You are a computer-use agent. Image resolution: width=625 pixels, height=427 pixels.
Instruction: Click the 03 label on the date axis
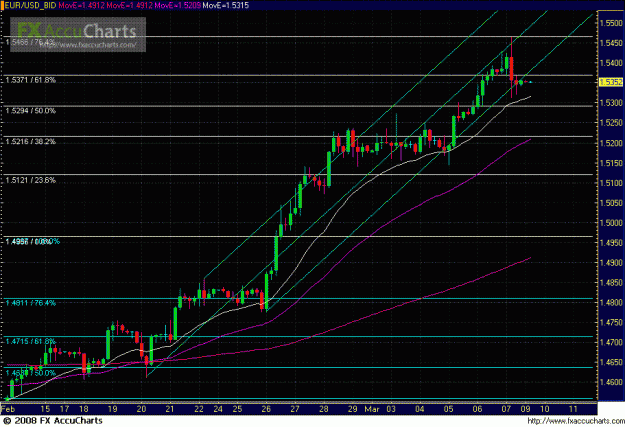[391, 409]
